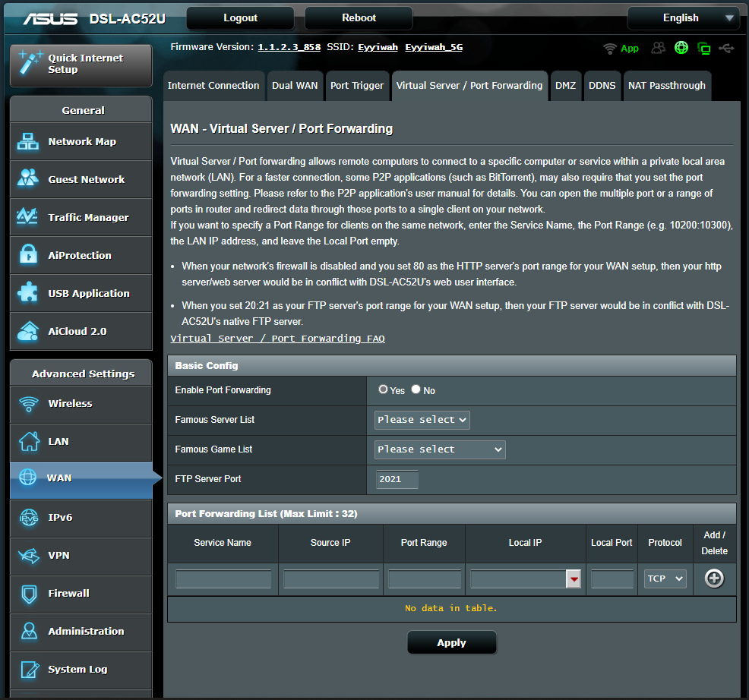Viewport: 749px width, 700px height.
Task: Open the TCP protocol dropdown
Action: tap(665, 579)
